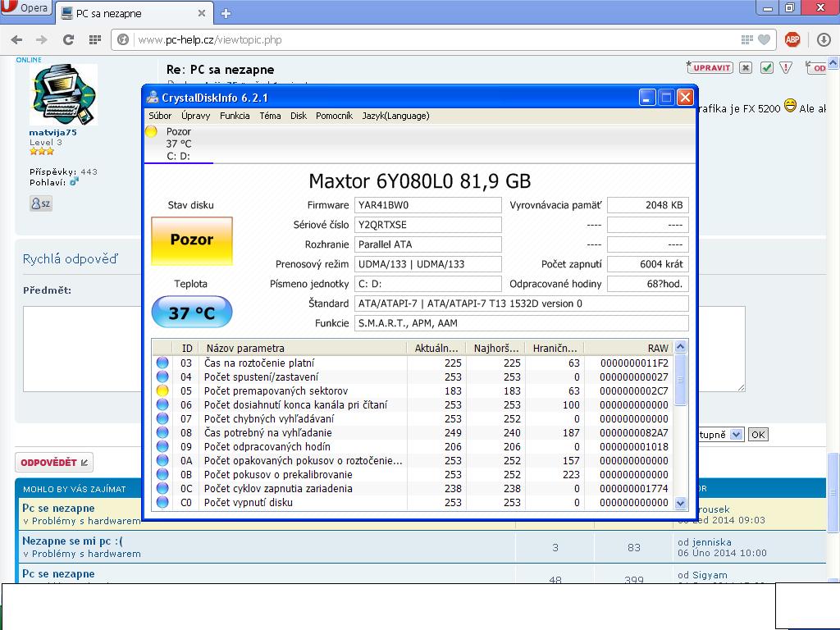Click the UPRAVIT edit post button
This screenshot has width=840, height=630.
point(710,67)
